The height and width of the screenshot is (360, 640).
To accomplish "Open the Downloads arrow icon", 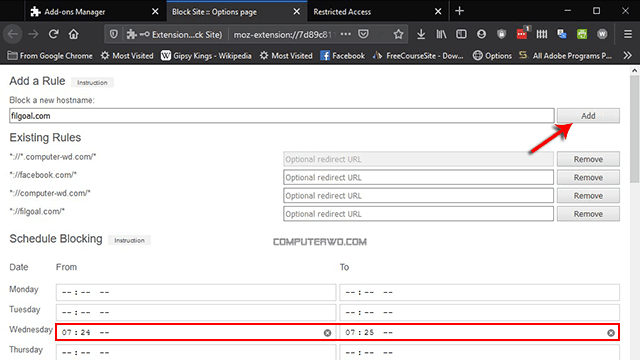I will [x=421, y=34].
